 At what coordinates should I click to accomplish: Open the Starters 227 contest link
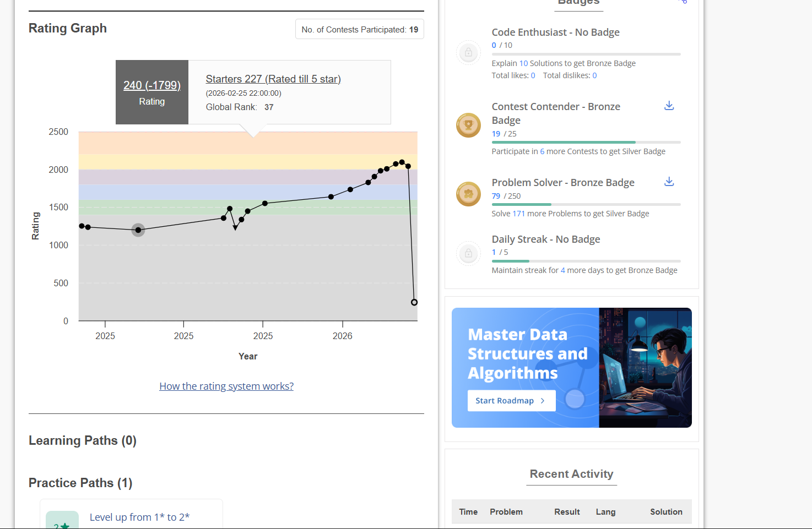(273, 79)
